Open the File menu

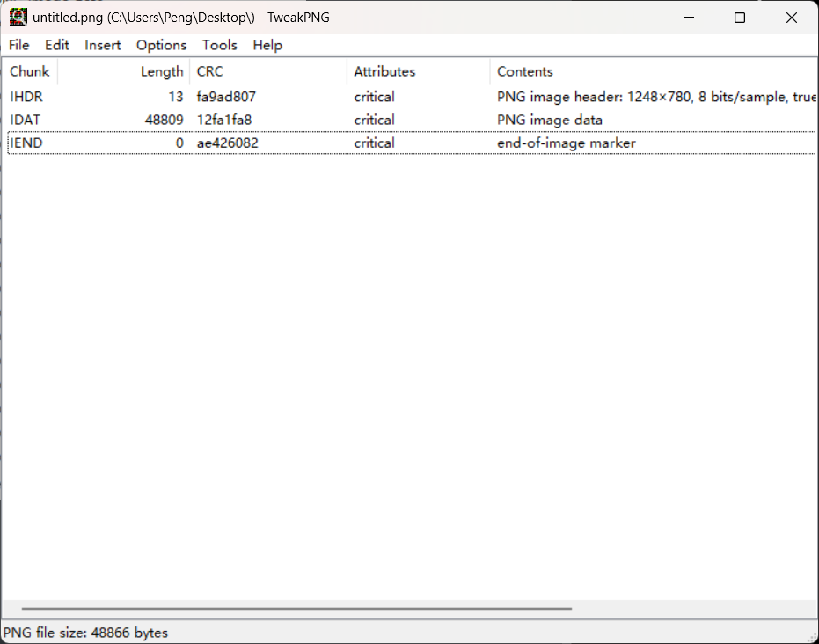point(18,45)
